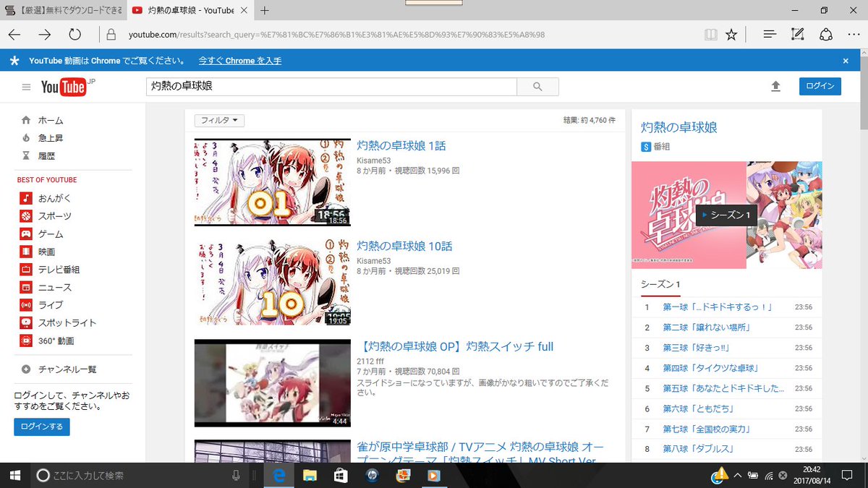Click the 10 episode thumbnail

click(272, 282)
